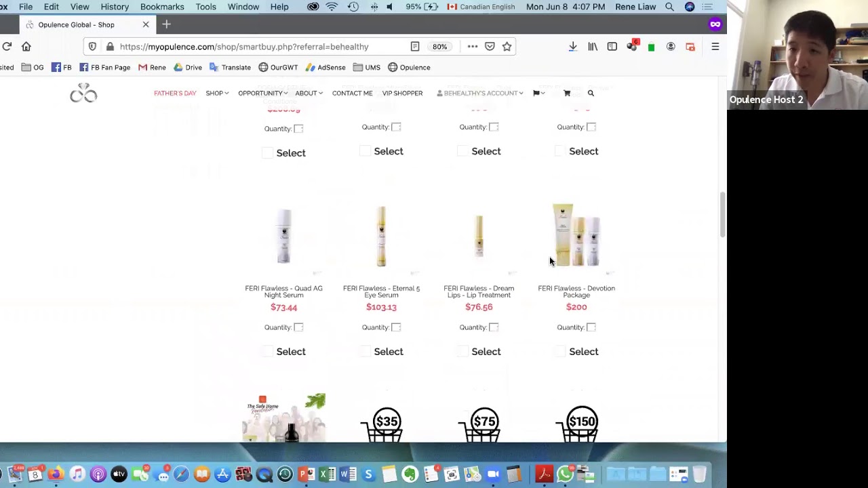Screen dimensions: 868x488
Task: Expand the SHOP dropdown menu
Action: point(217,93)
